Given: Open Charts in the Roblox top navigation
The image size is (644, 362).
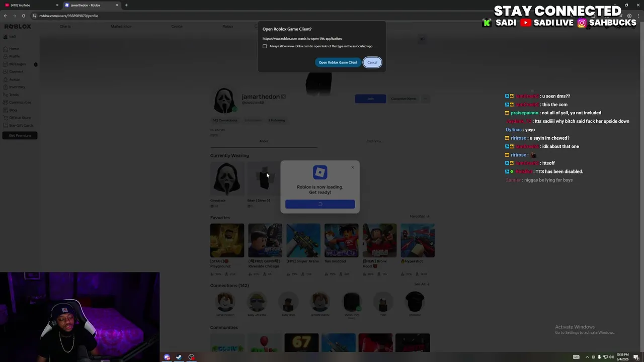Looking at the screenshot, I should pyautogui.click(x=65, y=26).
